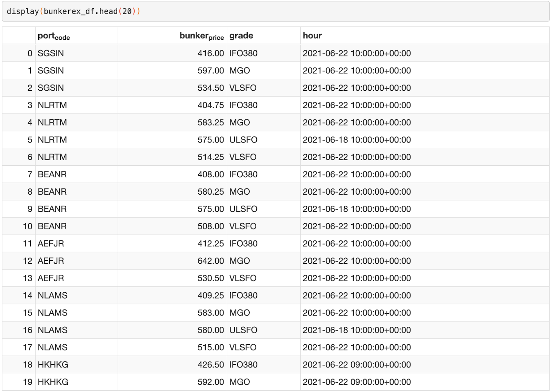552x392 pixels.
Task: Click the price value 412.25
Action: (x=211, y=243)
